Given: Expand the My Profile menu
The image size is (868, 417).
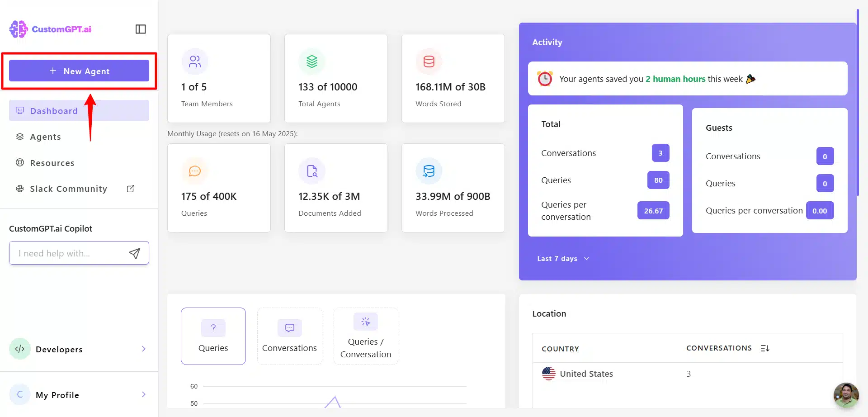Looking at the screenshot, I should click(x=79, y=394).
